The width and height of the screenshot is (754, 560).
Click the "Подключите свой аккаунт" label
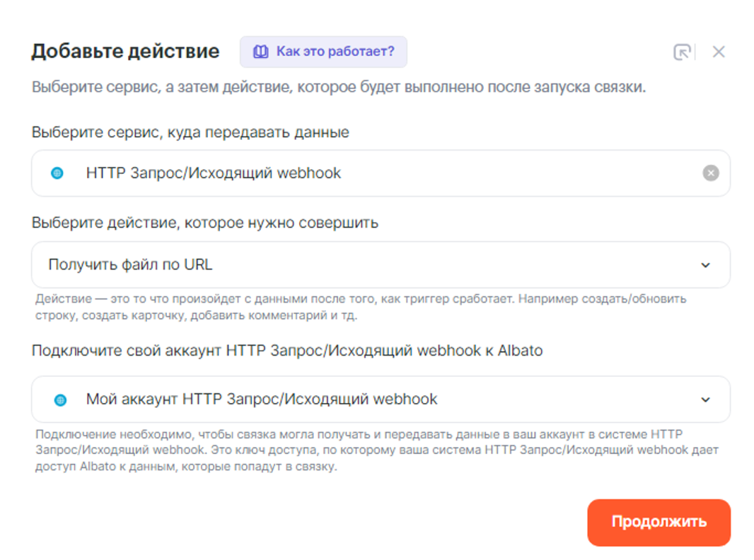[x=286, y=351]
